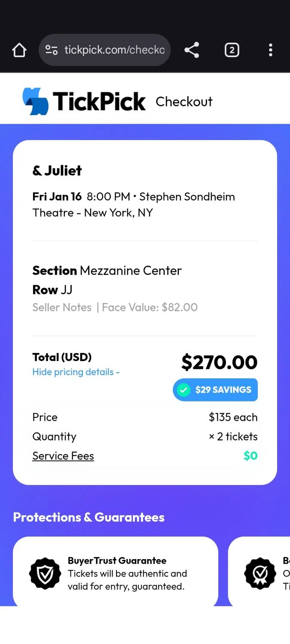Screen dimensions: 290x644
Task: Tap the & Juliet event title
Action: click(x=57, y=170)
